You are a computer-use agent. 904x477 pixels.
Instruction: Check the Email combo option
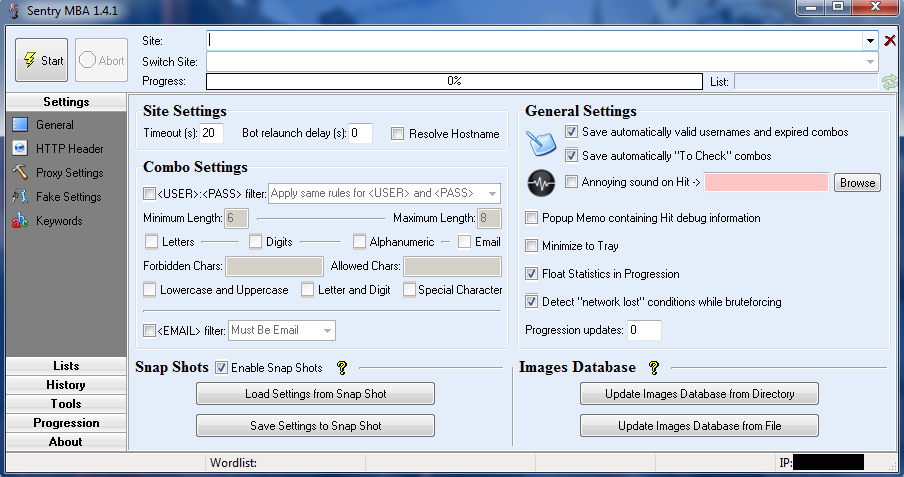click(464, 242)
